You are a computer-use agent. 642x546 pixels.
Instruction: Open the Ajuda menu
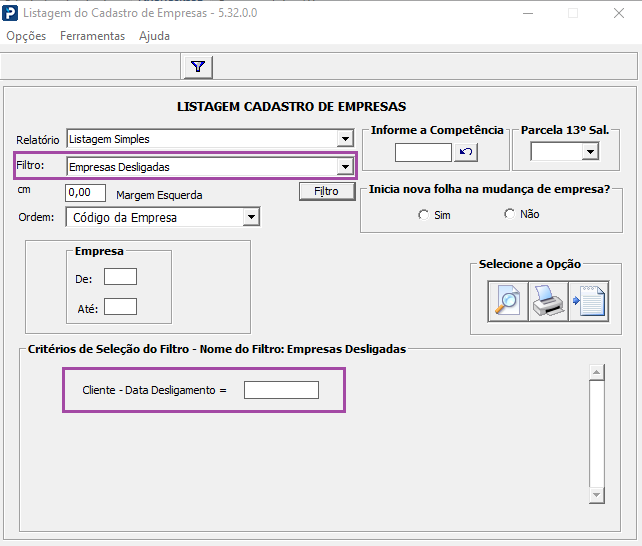154,36
